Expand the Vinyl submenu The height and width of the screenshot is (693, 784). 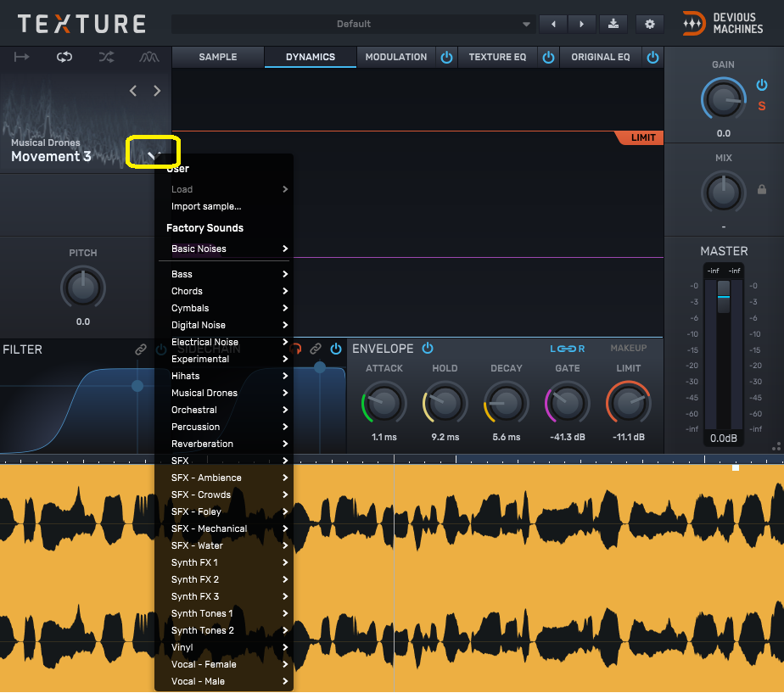pos(224,647)
